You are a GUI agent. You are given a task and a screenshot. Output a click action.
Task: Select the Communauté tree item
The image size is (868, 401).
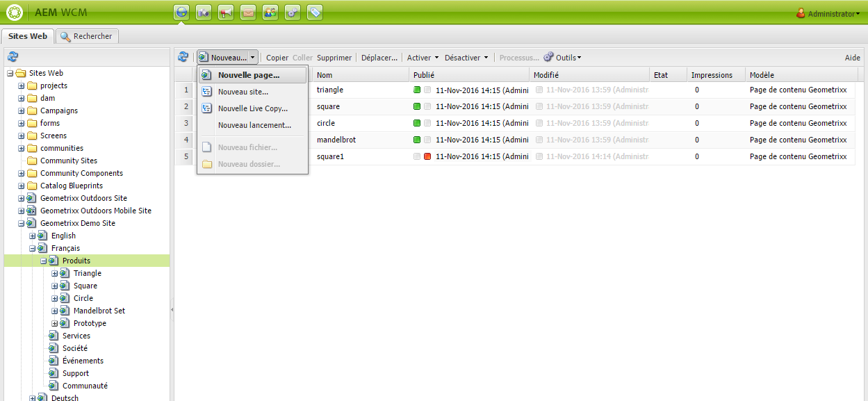click(x=85, y=386)
